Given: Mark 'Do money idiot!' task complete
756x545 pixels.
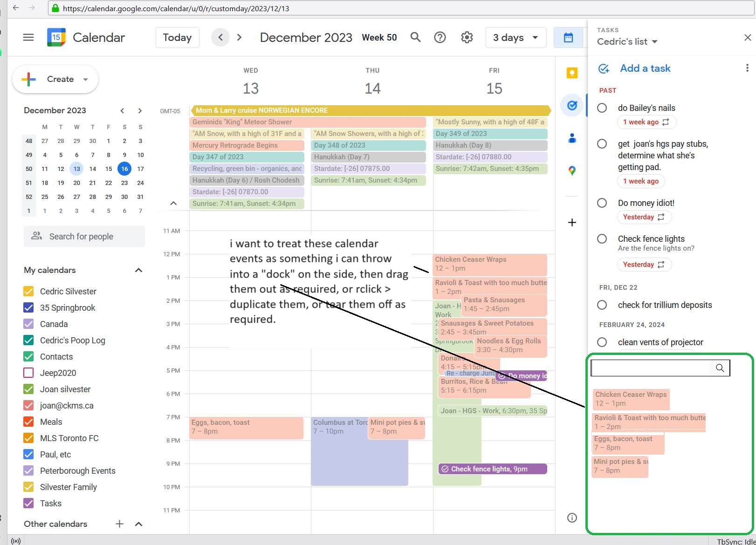Looking at the screenshot, I should [x=602, y=203].
